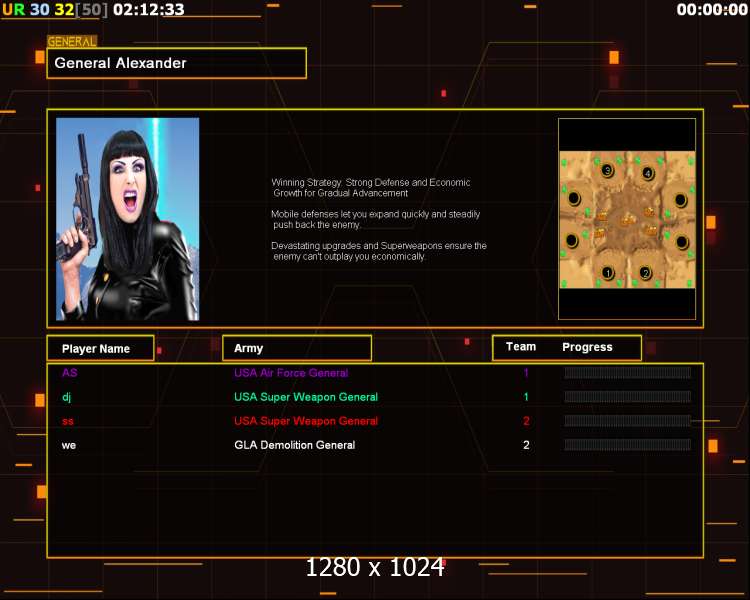Click the Mobile defenses description paragraph
Screen dimensions: 750x600
click(376, 219)
